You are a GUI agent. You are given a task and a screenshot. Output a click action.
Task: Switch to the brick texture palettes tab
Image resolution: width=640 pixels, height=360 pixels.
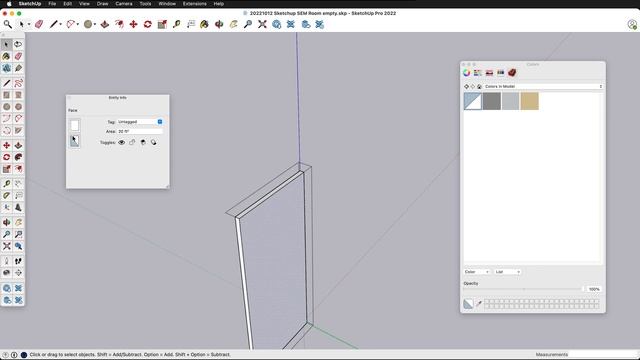click(x=512, y=73)
